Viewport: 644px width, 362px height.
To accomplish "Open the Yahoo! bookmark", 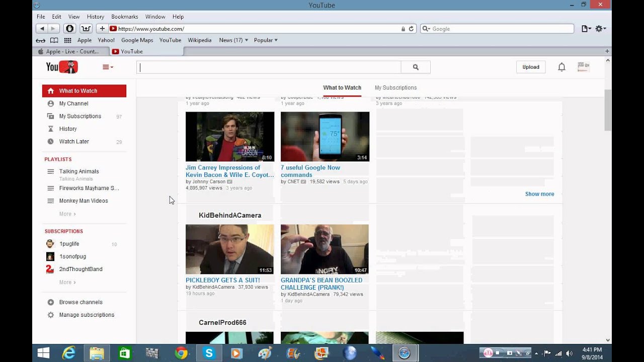I will tap(106, 40).
